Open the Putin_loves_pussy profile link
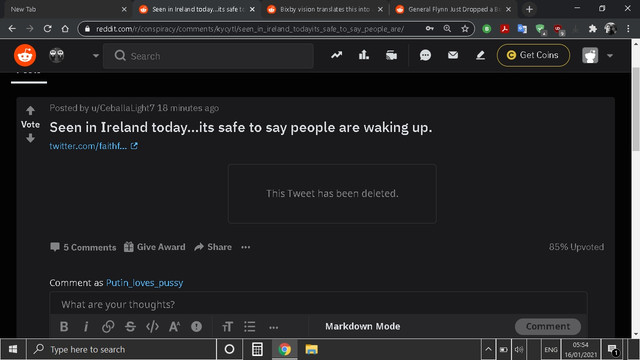Image resolution: width=640 pixels, height=360 pixels. click(x=144, y=282)
